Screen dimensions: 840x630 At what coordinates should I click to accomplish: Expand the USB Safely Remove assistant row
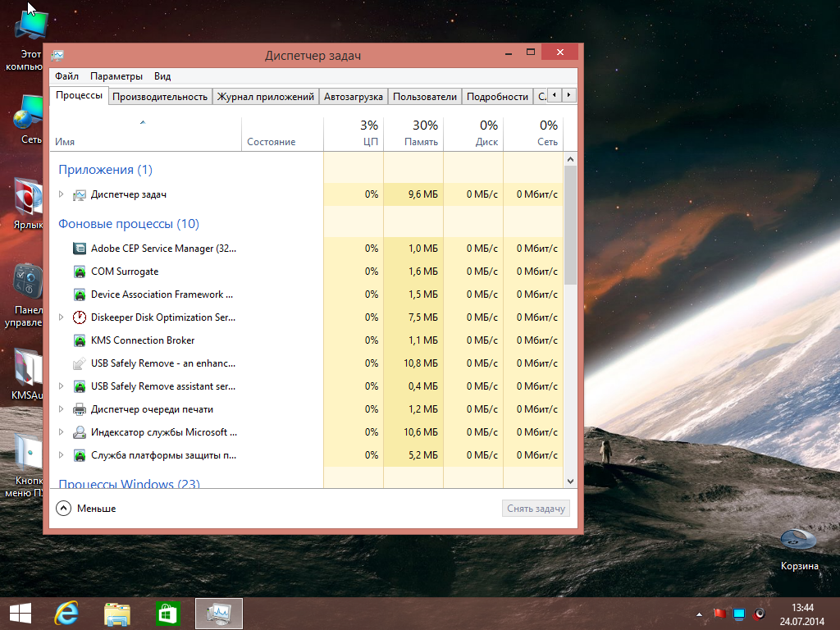coord(61,387)
